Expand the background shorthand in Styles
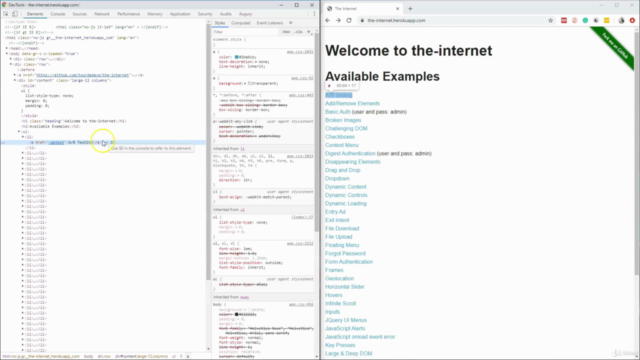Image resolution: width=640 pixels, height=360 pixels. click(245, 84)
